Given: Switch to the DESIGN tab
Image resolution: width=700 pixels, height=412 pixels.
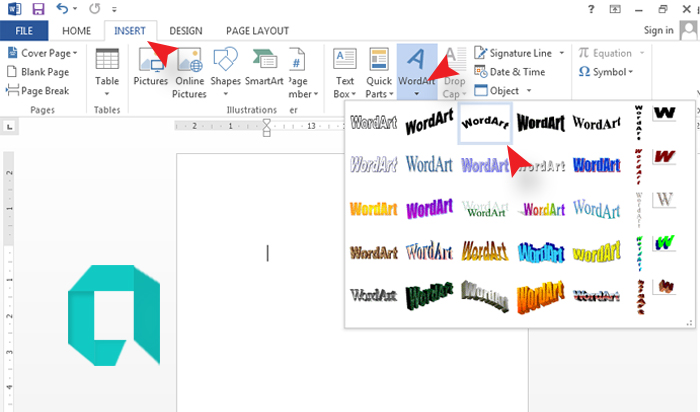Looking at the screenshot, I should (186, 31).
